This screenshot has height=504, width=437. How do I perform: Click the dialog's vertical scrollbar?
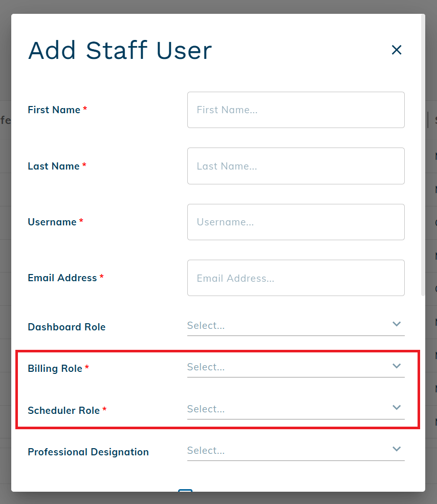pyautogui.click(x=422, y=154)
